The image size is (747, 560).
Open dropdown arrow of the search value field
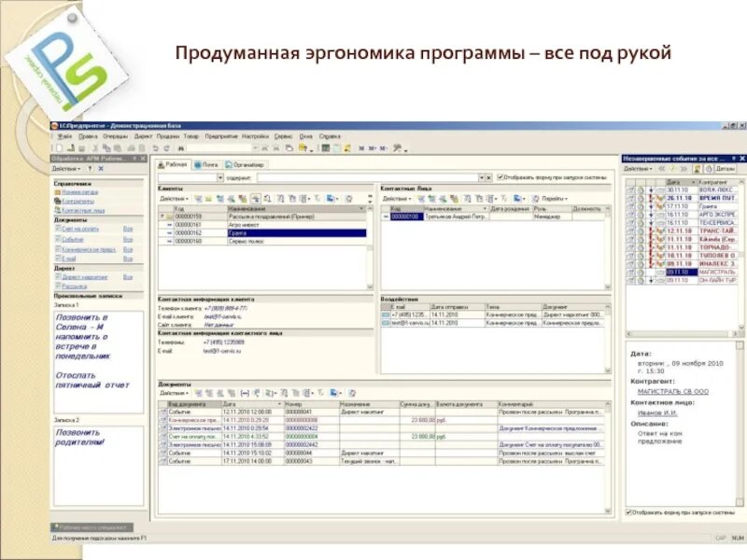(x=482, y=177)
